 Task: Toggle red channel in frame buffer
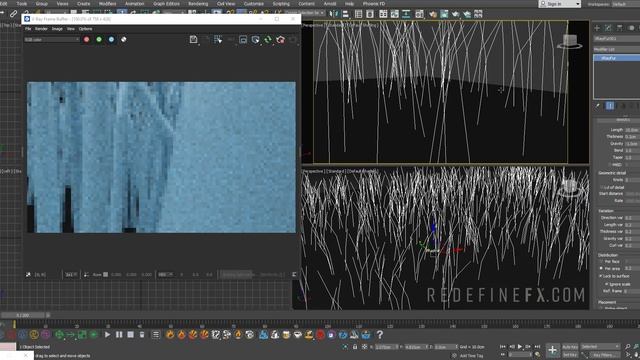87,40
